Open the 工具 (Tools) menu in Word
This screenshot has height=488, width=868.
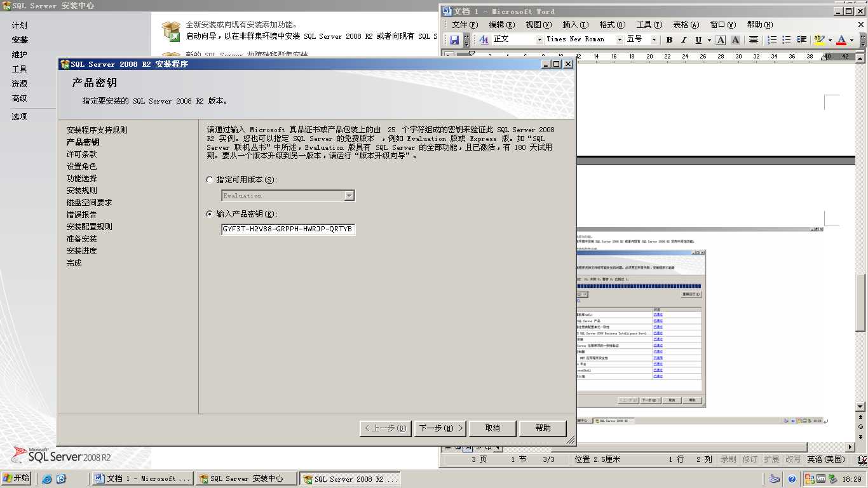point(649,25)
